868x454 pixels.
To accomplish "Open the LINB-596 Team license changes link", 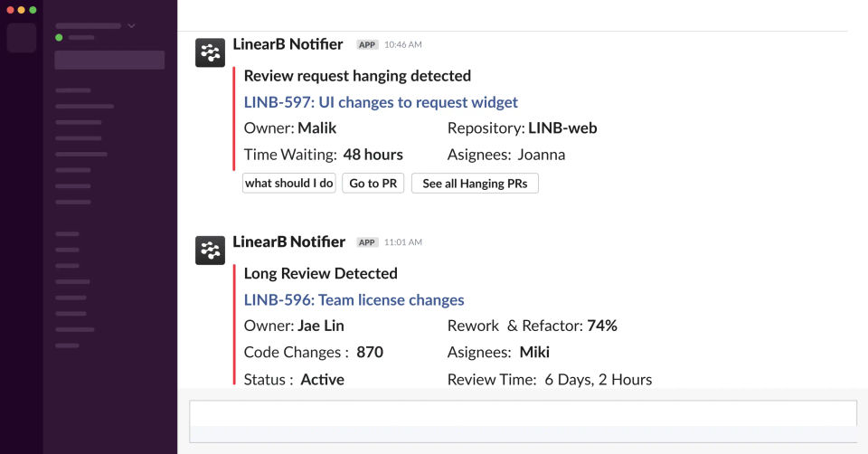I will coord(354,299).
